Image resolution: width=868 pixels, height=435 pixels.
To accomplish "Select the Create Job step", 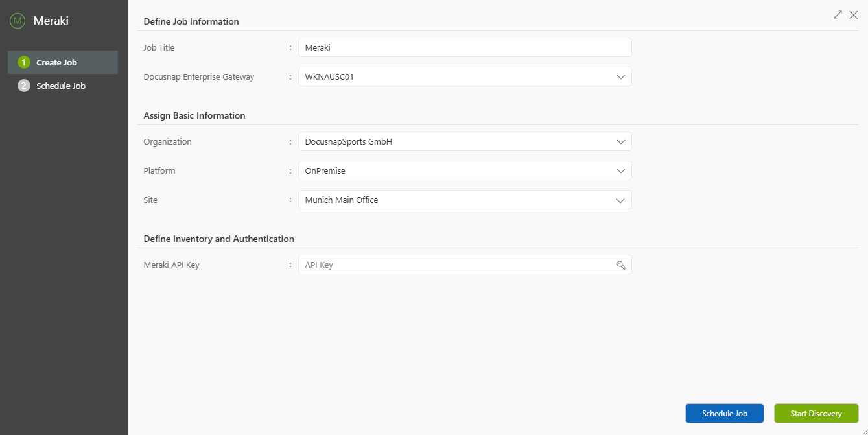I will point(63,62).
